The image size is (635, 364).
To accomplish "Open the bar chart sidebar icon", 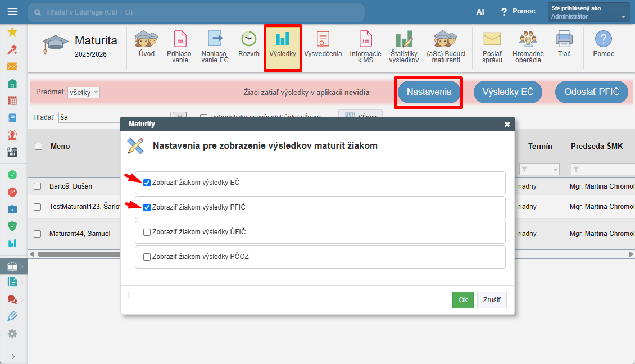I will (12, 243).
